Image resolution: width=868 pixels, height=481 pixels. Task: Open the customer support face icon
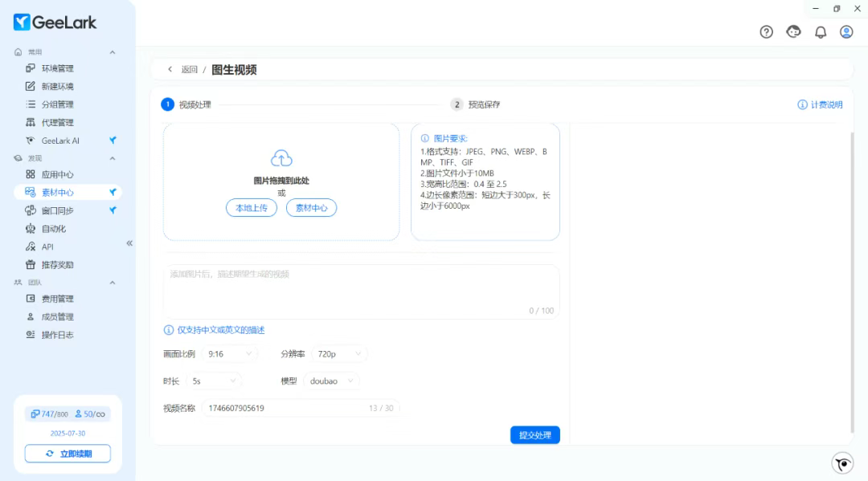[793, 32]
